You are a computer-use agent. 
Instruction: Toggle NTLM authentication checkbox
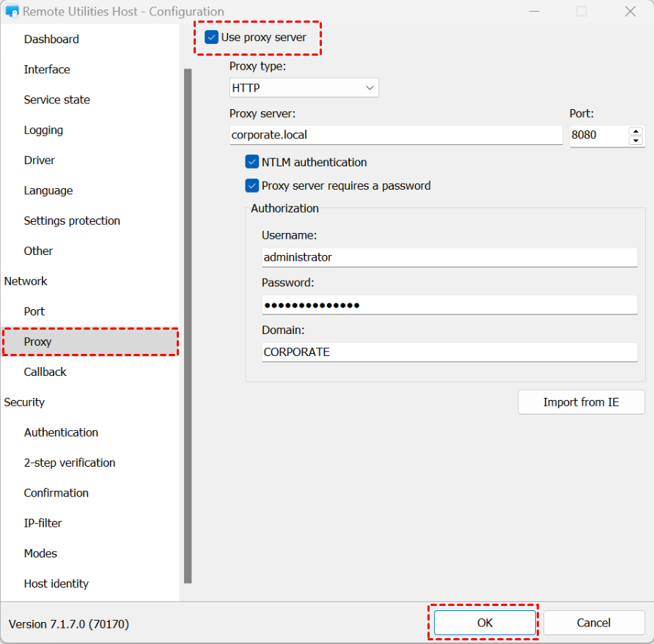252,162
